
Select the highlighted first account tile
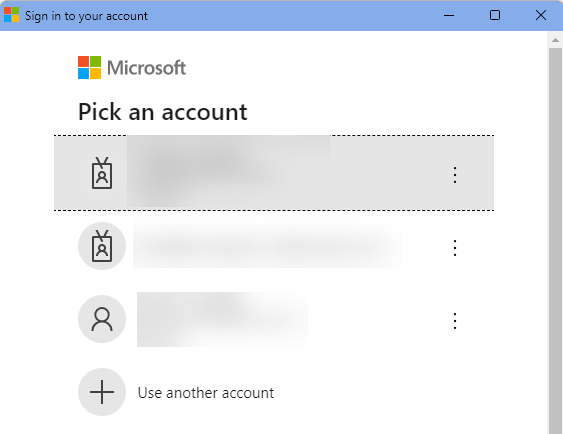click(x=274, y=173)
